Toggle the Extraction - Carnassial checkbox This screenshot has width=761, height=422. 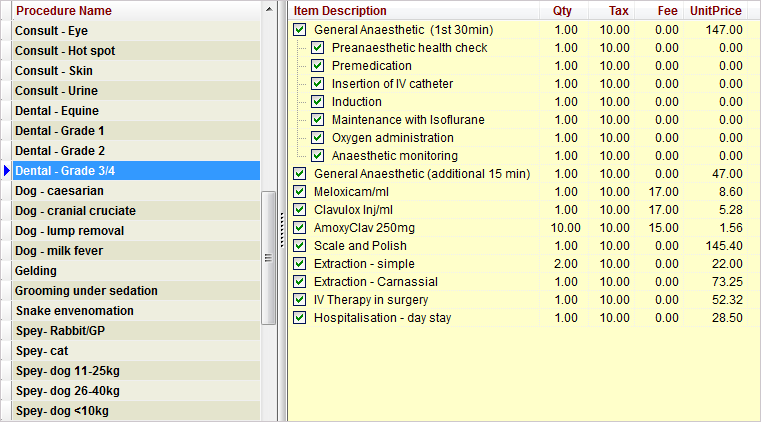pyautogui.click(x=300, y=282)
